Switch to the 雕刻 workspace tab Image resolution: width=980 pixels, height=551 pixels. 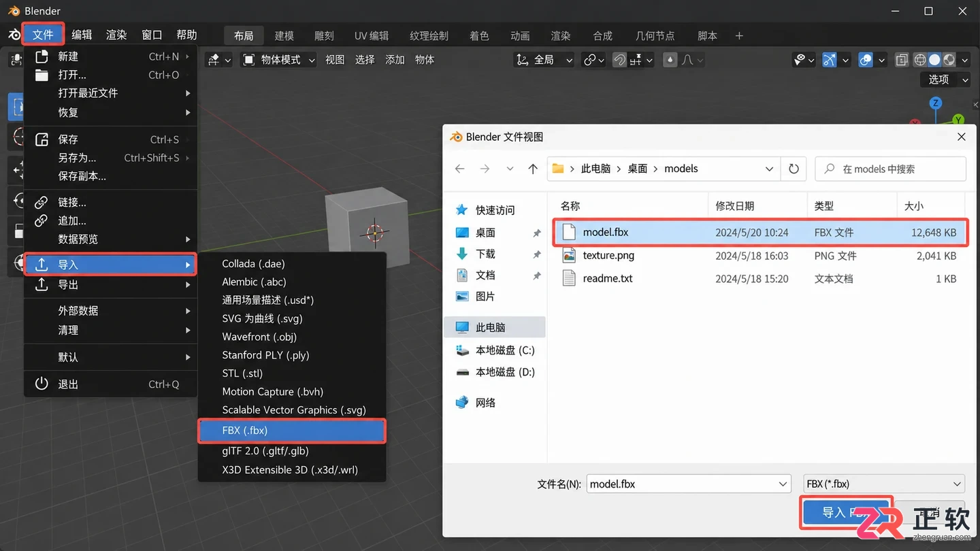[x=324, y=35]
